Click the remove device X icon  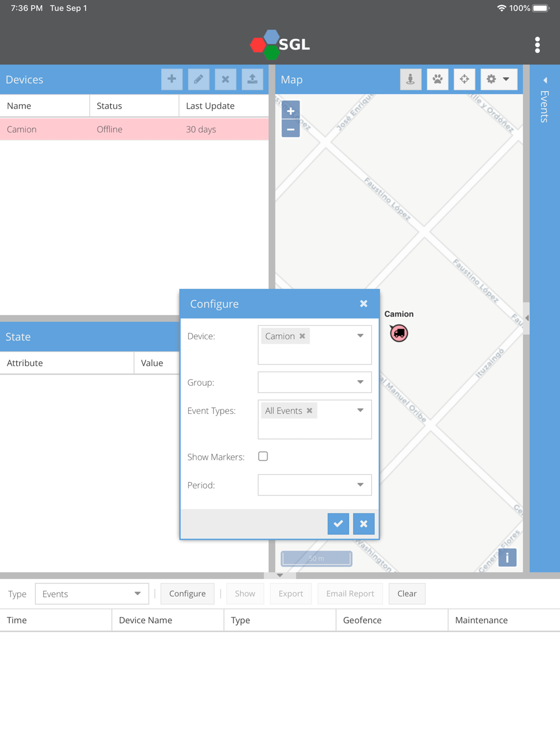pos(226,80)
